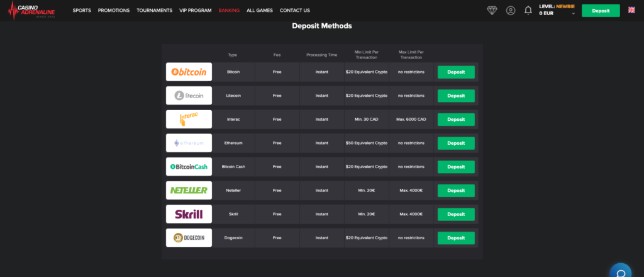Click 'Max Limit Per Transaction' header
Screen dimensions: 644x277
point(411,55)
